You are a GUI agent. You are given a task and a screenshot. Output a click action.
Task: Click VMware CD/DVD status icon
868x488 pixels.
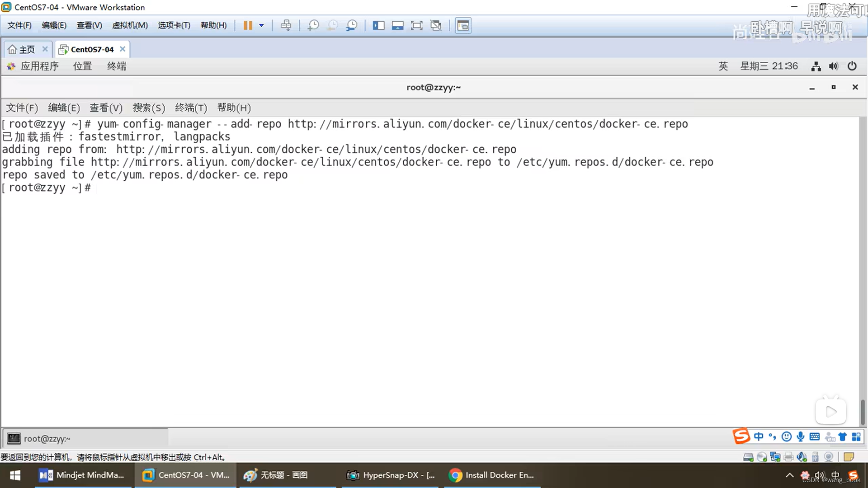click(x=762, y=457)
